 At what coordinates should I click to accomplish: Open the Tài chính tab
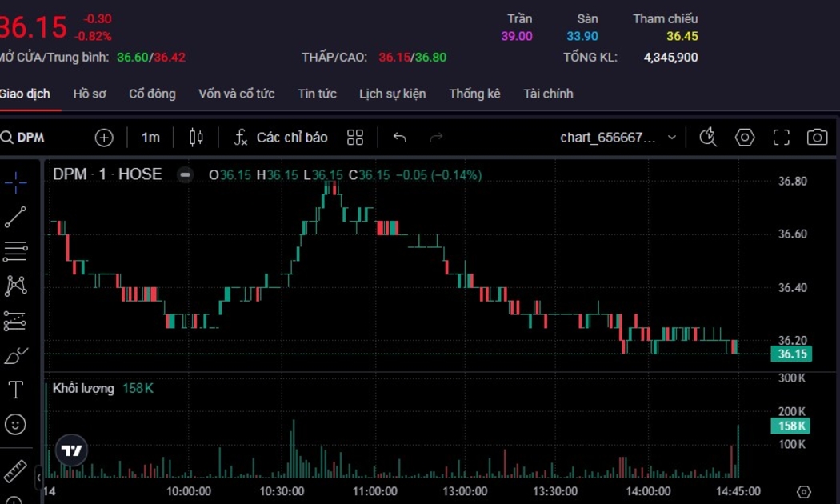coord(548,94)
